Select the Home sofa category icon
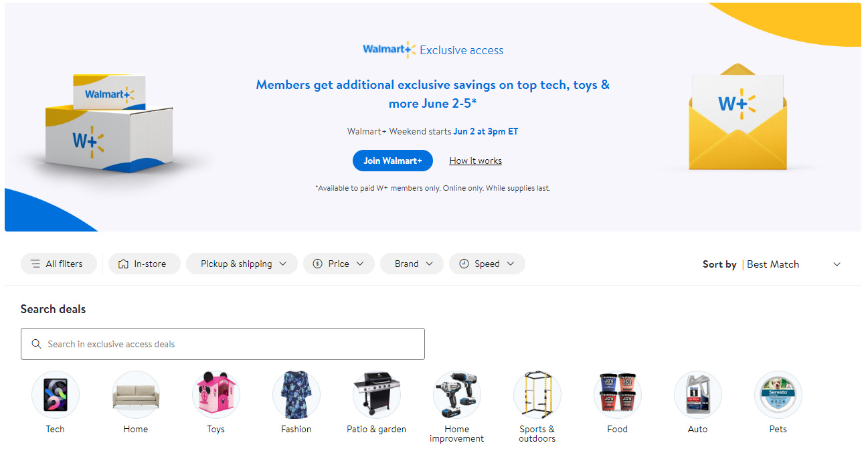868x455 pixels. [136, 395]
